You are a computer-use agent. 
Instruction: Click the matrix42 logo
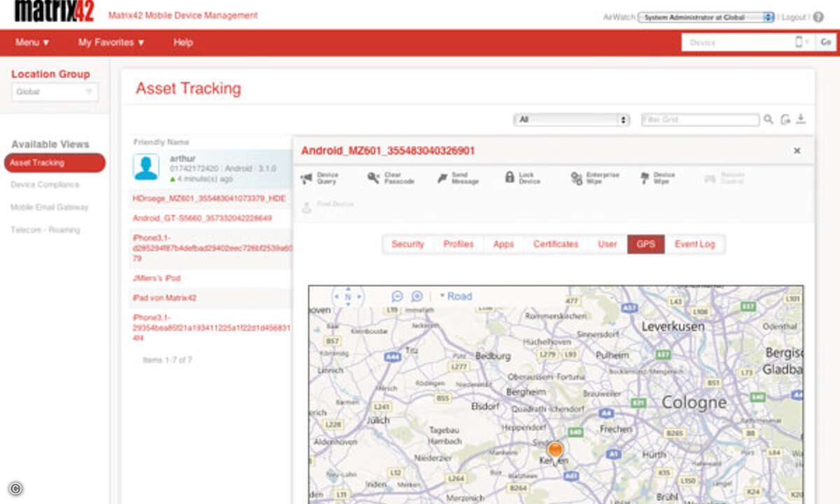click(x=54, y=11)
